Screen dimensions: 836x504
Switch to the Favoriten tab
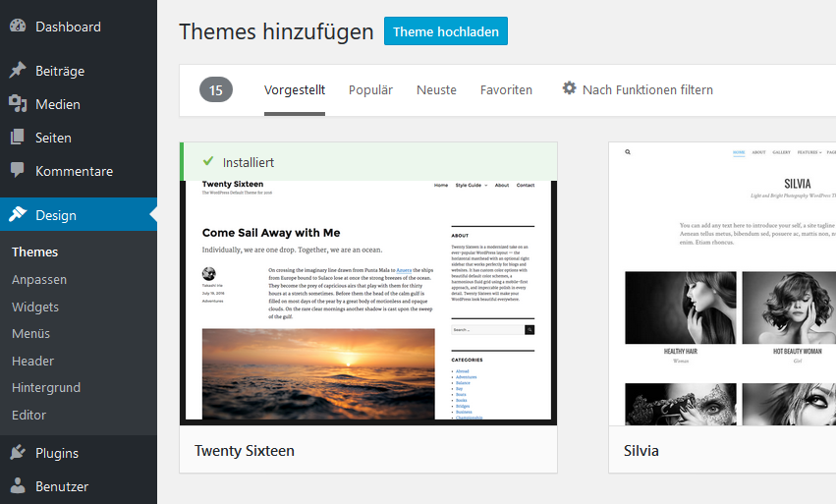(x=506, y=90)
